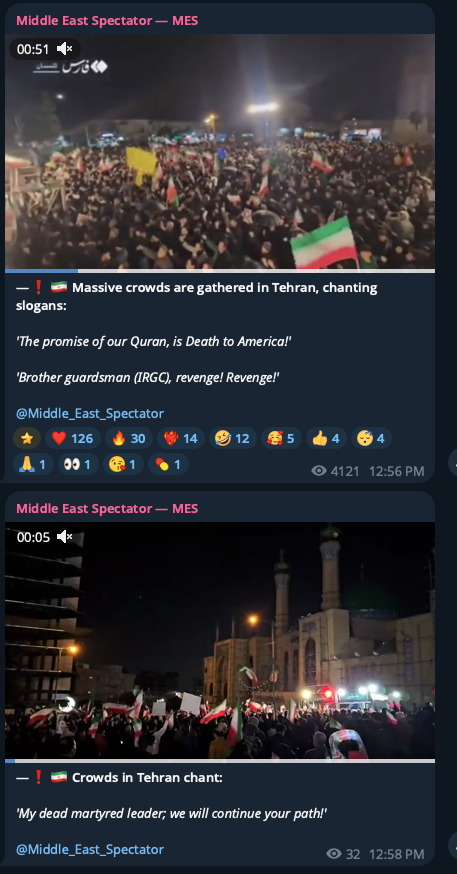Image resolution: width=457 pixels, height=874 pixels.
Task: Play the Tehran crowd video thumbnail
Action: click(x=220, y=152)
